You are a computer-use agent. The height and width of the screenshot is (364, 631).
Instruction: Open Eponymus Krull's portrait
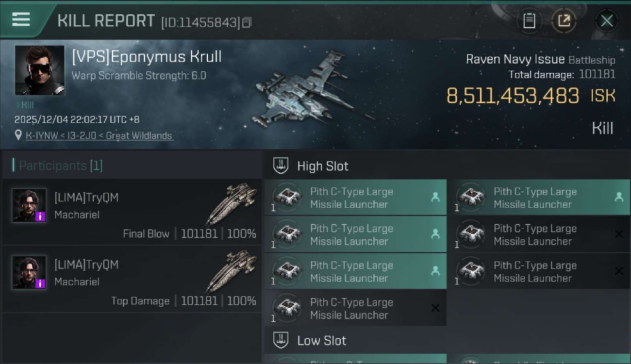[39, 70]
